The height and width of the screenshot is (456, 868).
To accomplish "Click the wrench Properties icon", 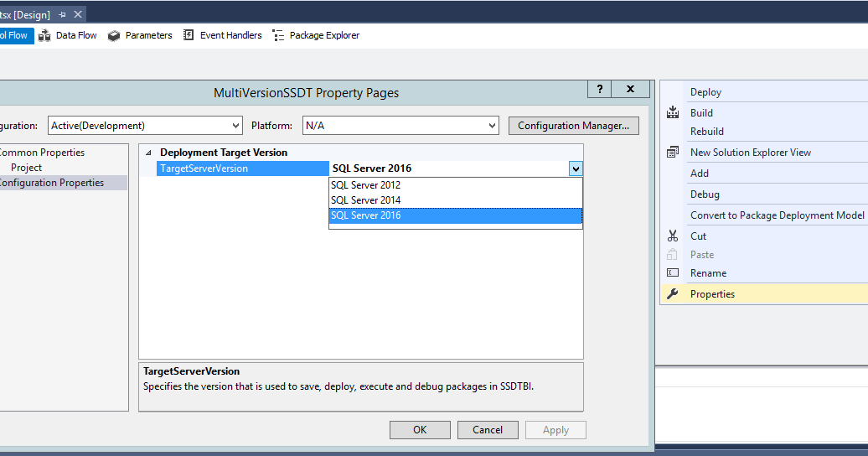I will pyautogui.click(x=673, y=293).
